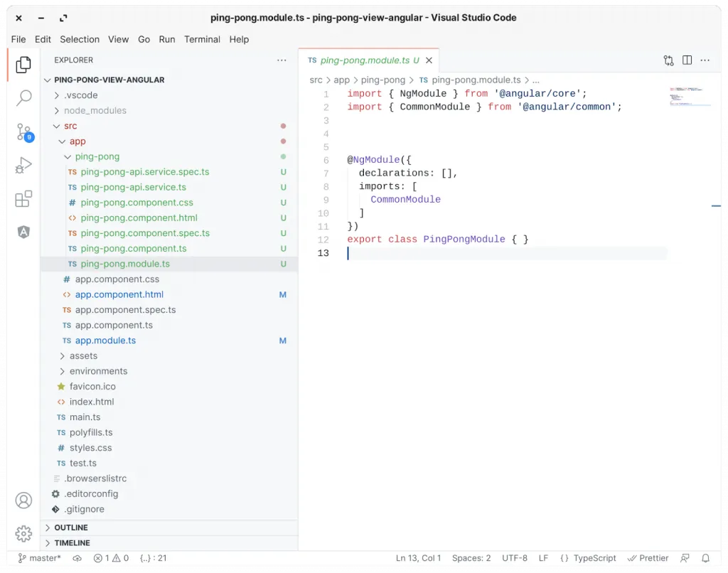
Task: Expand the OUTLINE section
Action: point(169,528)
